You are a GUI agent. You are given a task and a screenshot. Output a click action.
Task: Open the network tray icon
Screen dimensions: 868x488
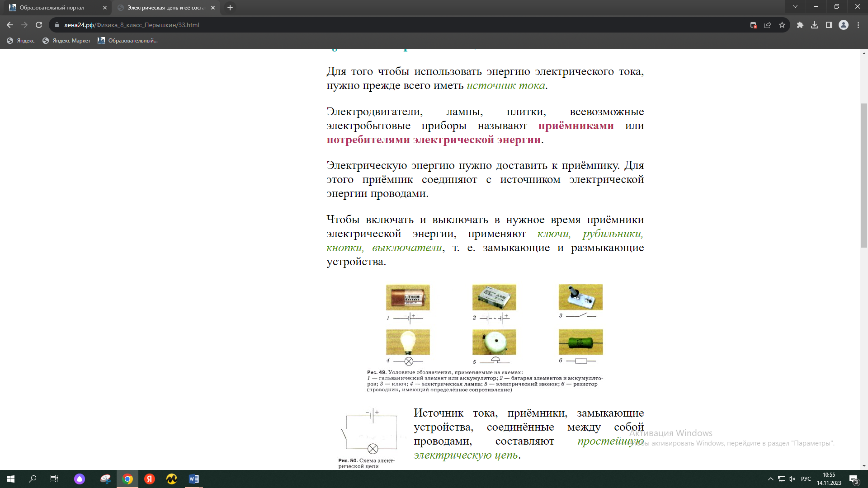tap(781, 479)
